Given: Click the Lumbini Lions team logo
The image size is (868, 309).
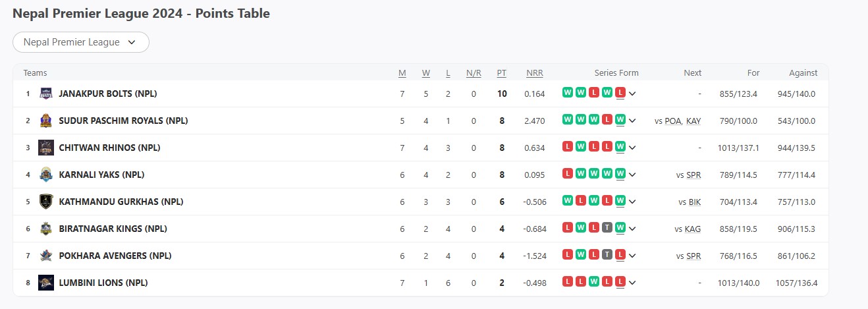Looking at the screenshot, I should click(46, 283).
